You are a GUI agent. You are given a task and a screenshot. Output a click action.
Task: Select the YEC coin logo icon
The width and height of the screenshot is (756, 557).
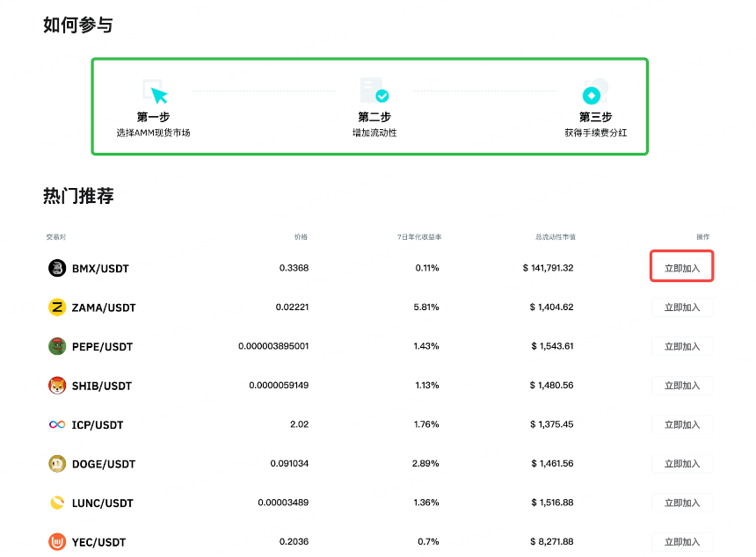point(57,542)
